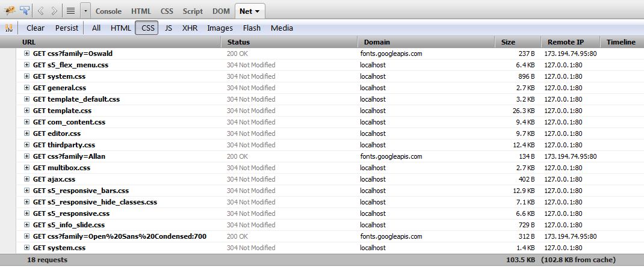
Task: Open the command line lines icon
Action: tap(70, 11)
